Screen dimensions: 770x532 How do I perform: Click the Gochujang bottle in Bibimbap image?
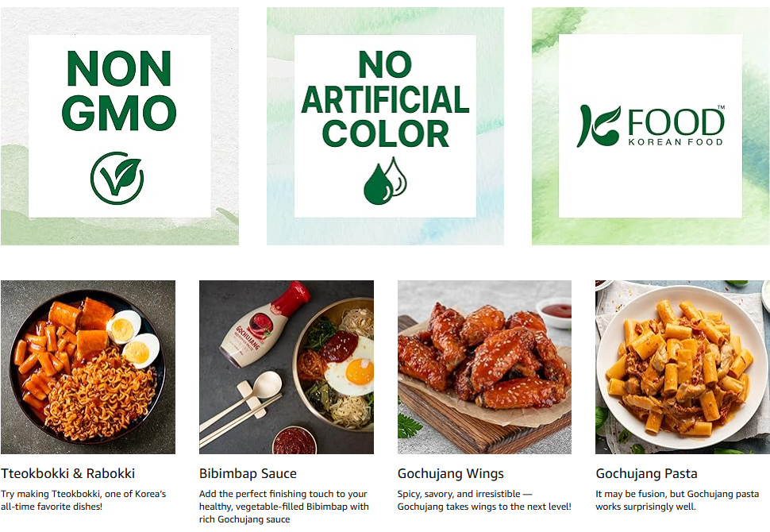click(264, 325)
